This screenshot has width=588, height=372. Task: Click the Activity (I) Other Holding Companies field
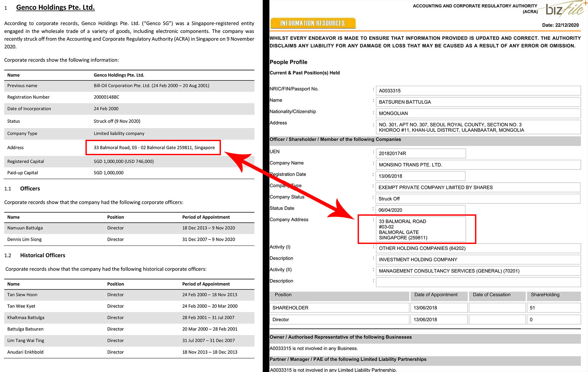[x=478, y=248]
